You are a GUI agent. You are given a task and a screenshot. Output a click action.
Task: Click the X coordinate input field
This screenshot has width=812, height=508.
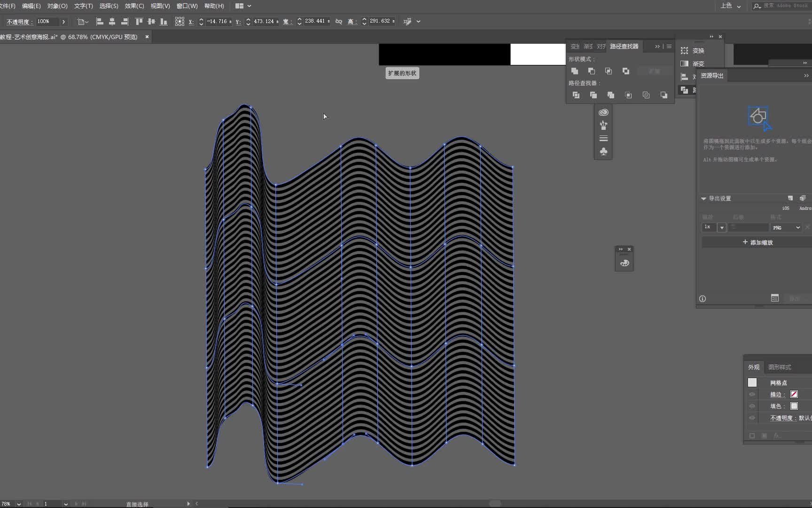coord(218,22)
